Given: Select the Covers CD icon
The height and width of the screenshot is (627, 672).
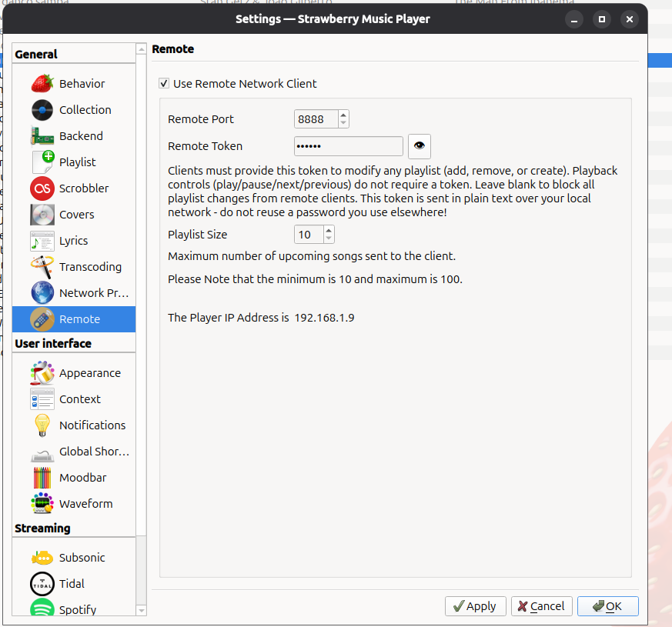Looking at the screenshot, I should [42, 214].
